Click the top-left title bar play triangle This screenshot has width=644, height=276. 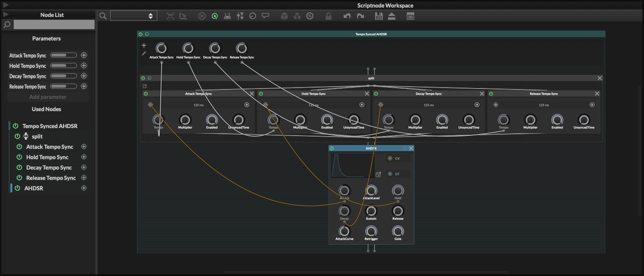click(6, 5)
